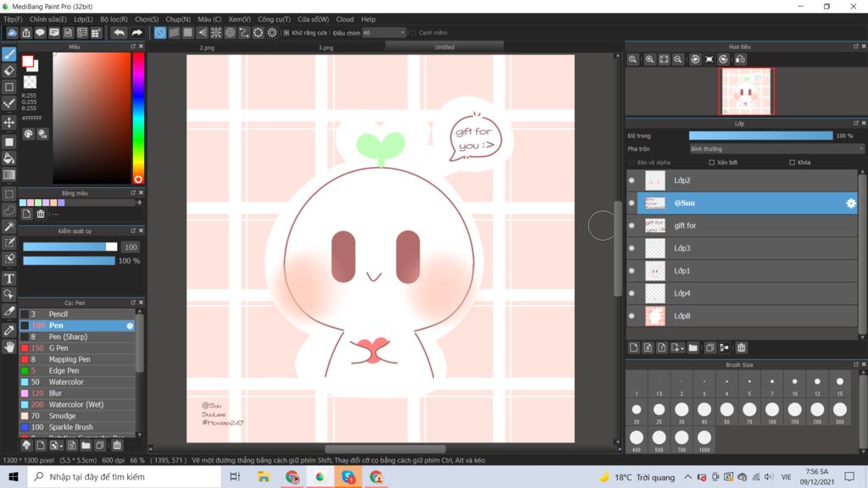Screen dimensions: 868x488
Task: Toggle visibility of the Lớp3 layer
Action: tap(632, 248)
